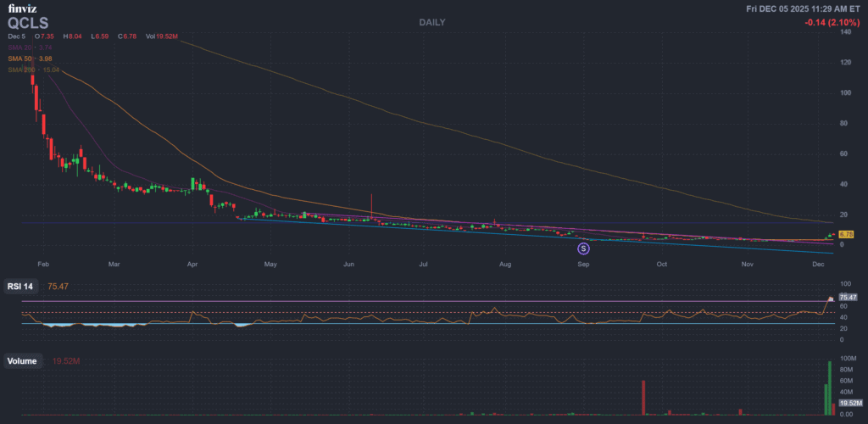Click the -0.14 (2.10%) price change
This screenshot has width=868, height=424.
tap(833, 23)
